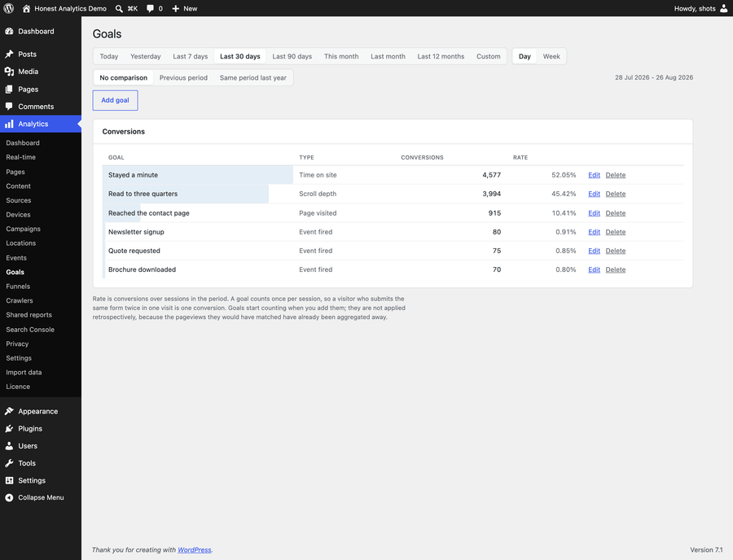Click the home icon beside Honest Analytics Demo
Screen dimensions: 733x560
(26, 8)
